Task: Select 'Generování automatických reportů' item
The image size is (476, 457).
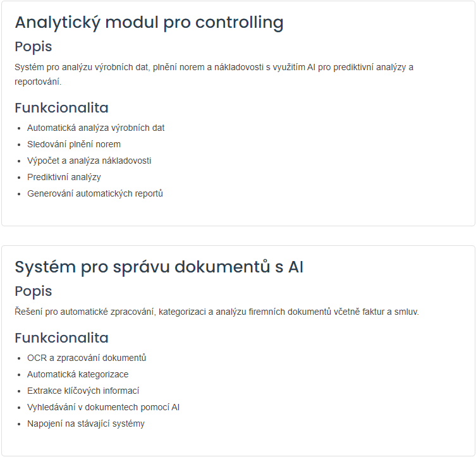Action: coord(95,193)
